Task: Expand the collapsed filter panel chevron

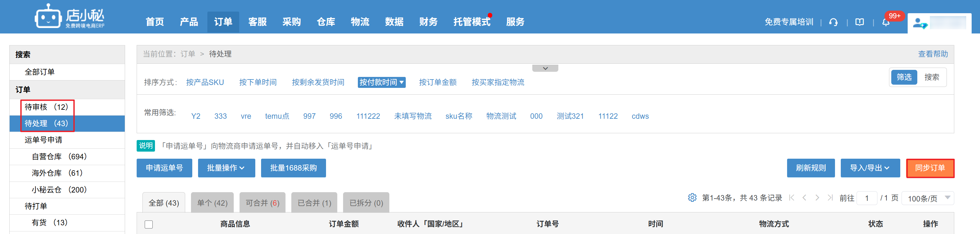Action: [545, 69]
